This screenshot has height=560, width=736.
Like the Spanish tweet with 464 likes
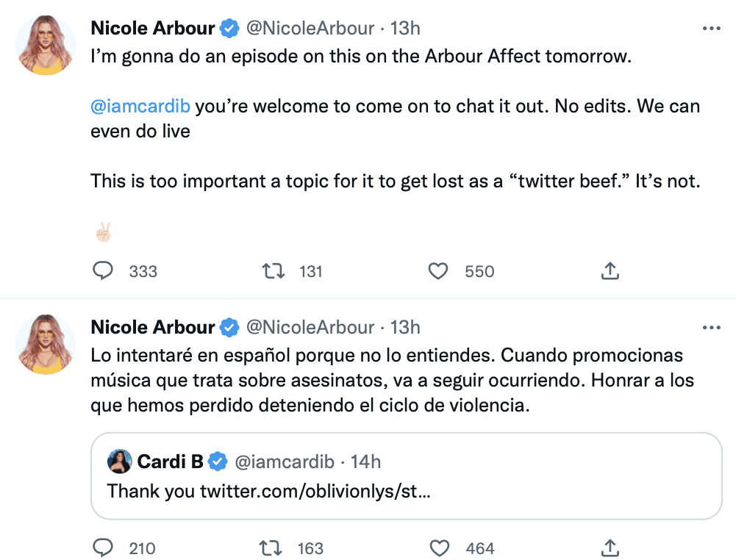tap(440, 548)
